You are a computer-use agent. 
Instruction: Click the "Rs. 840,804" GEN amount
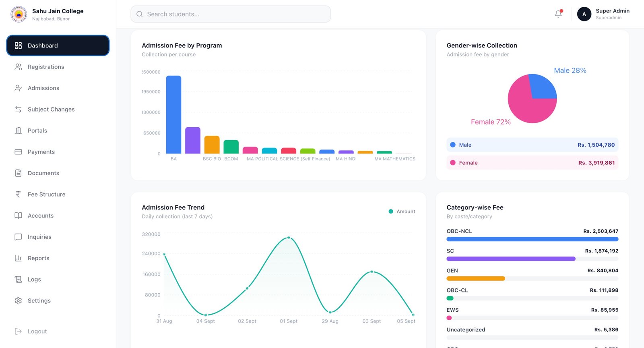(x=603, y=271)
